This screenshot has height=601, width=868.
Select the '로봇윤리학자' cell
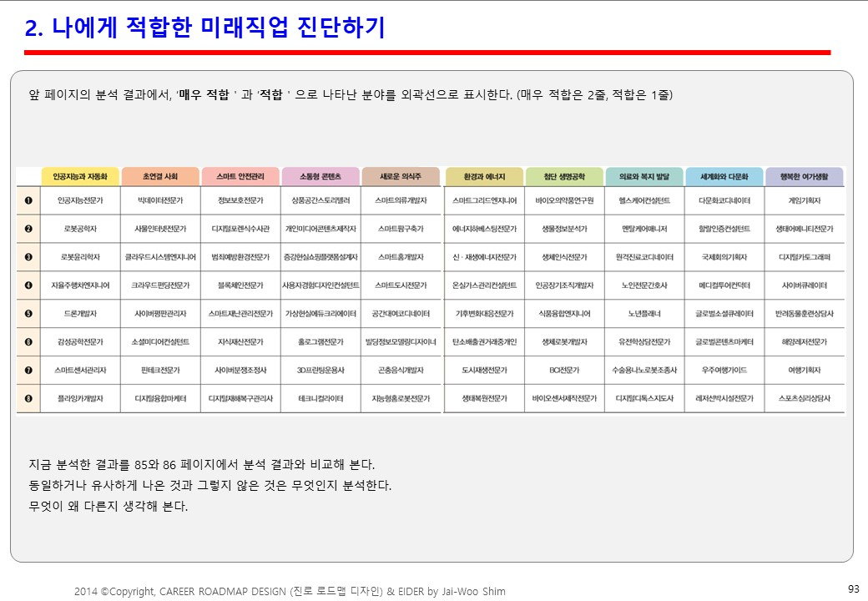pos(80,257)
